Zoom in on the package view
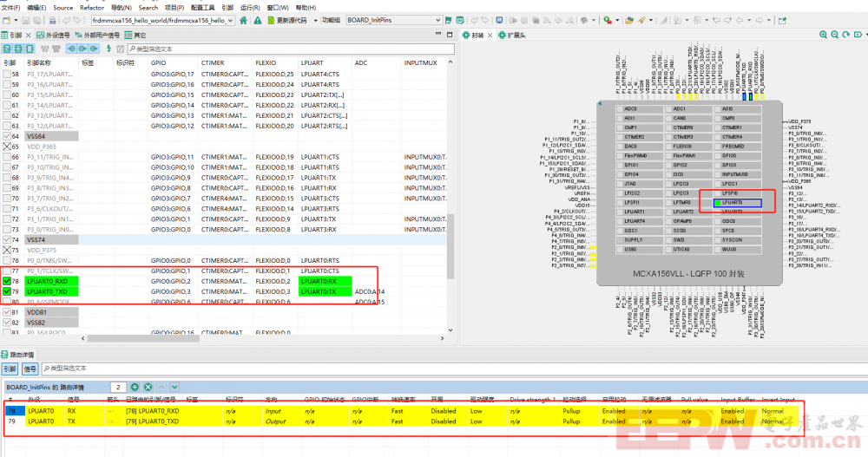The height and width of the screenshot is (457, 868). click(823, 35)
